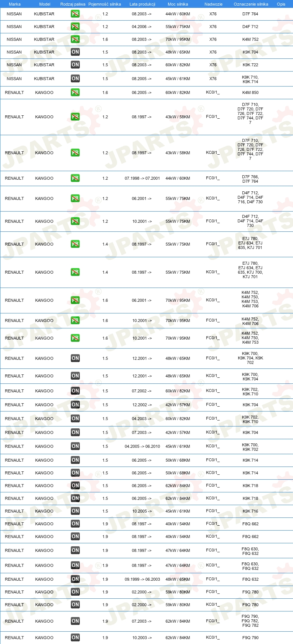Select engine codes D7F 766, D7F 764
This screenshot has height=644, width=293.
[x=250, y=179]
